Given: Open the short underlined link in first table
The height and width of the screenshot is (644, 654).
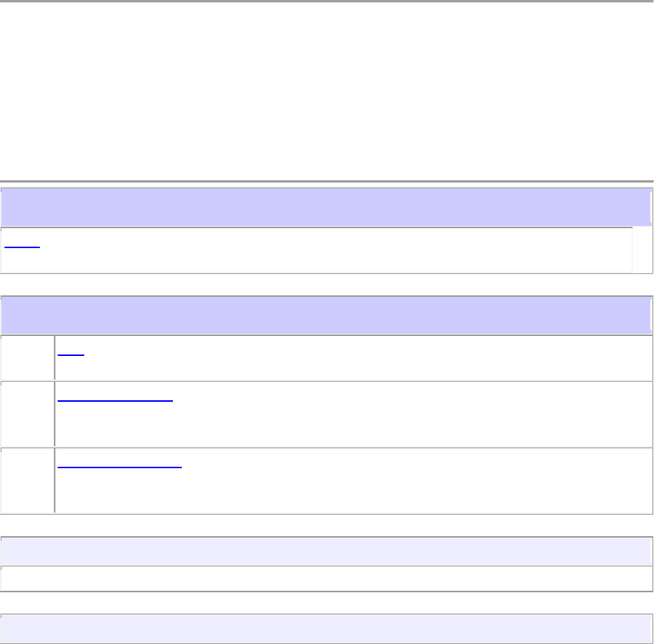Looking at the screenshot, I should (x=21, y=244).
